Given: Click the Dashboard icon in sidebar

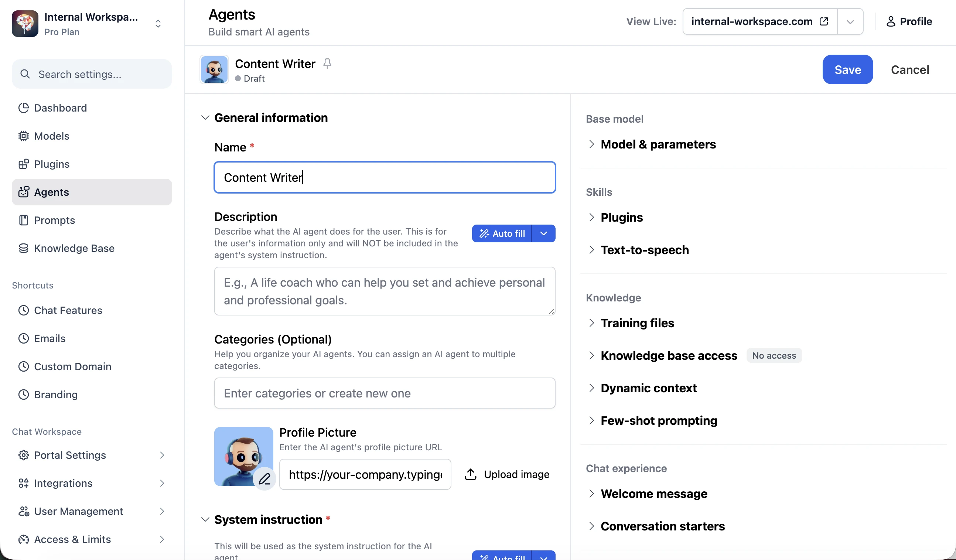Looking at the screenshot, I should [x=24, y=108].
